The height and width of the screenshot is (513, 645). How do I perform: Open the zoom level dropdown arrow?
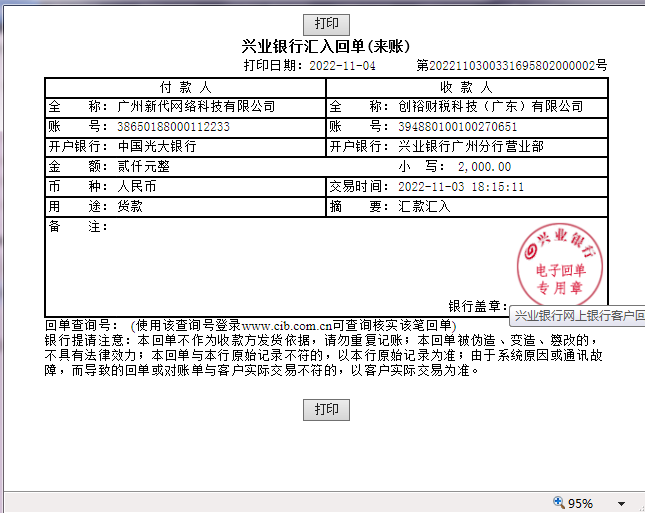[621, 504]
